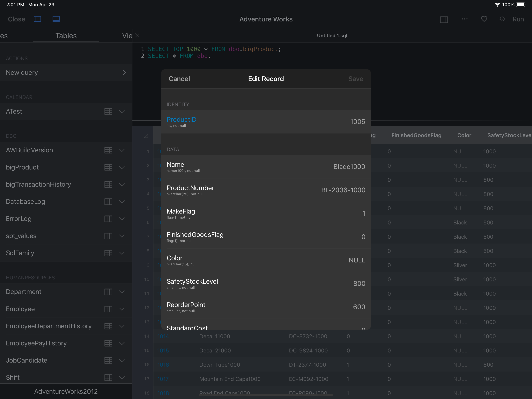This screenshot has height=399, width=532.
Task: Expand the Department table chevron
Action: [x=122, y=292]
